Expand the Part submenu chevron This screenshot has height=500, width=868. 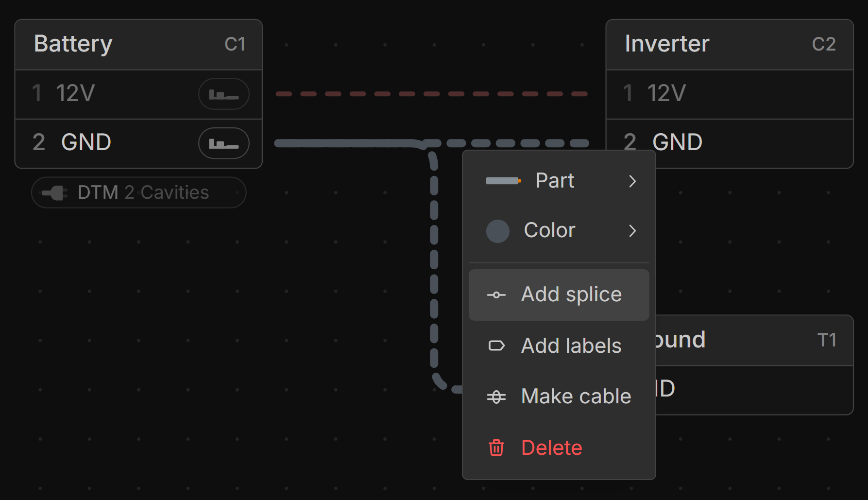[632, 181]
